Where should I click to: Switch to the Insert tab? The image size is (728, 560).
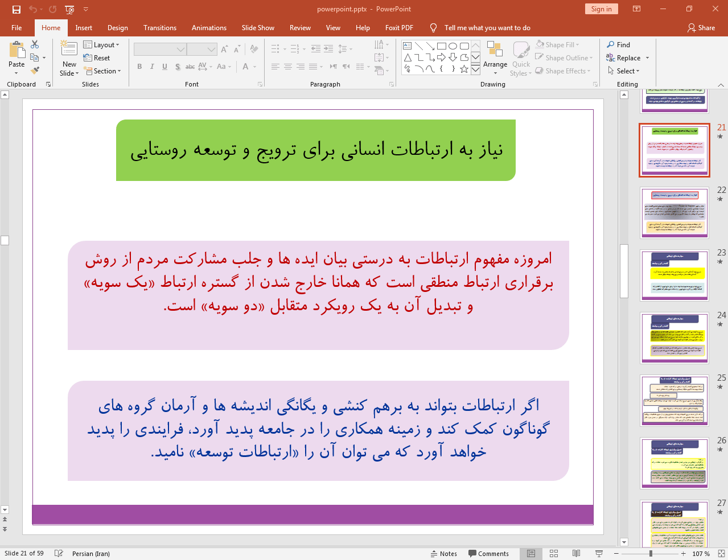tap(84, 27)
